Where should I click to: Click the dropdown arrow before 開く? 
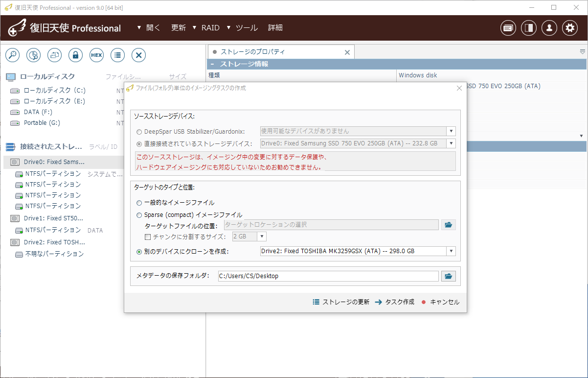tap(139, 28)
